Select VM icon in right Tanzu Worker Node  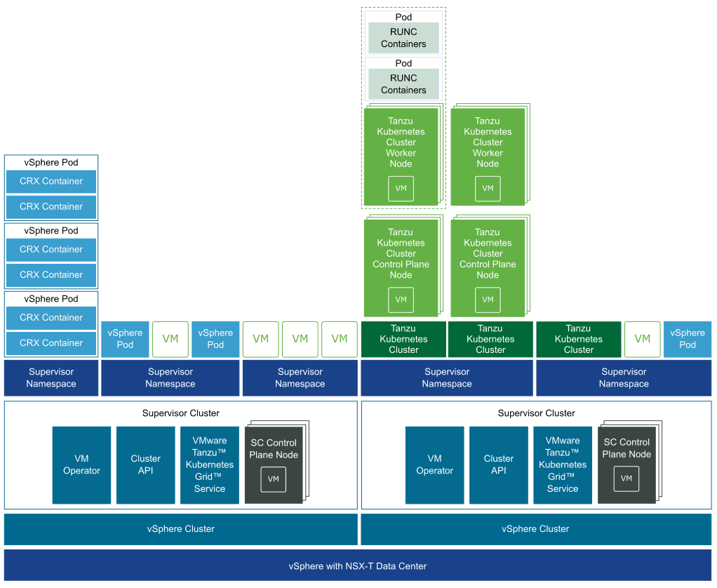pyautogui.click(x=488, y=188)
